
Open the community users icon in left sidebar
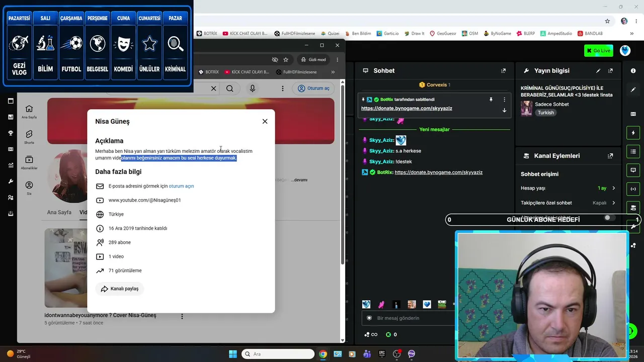tap(11, 198)
